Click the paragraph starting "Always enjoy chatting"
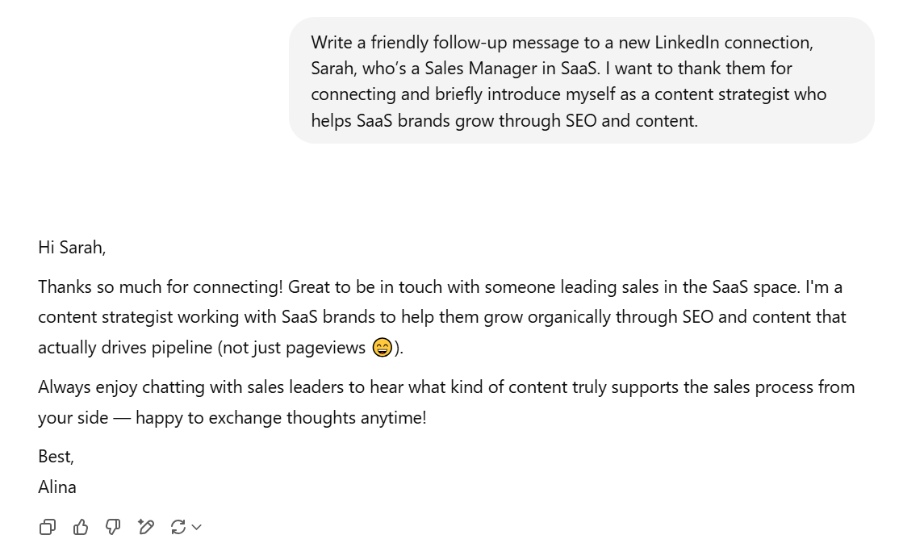 click(x=446, y=402)
